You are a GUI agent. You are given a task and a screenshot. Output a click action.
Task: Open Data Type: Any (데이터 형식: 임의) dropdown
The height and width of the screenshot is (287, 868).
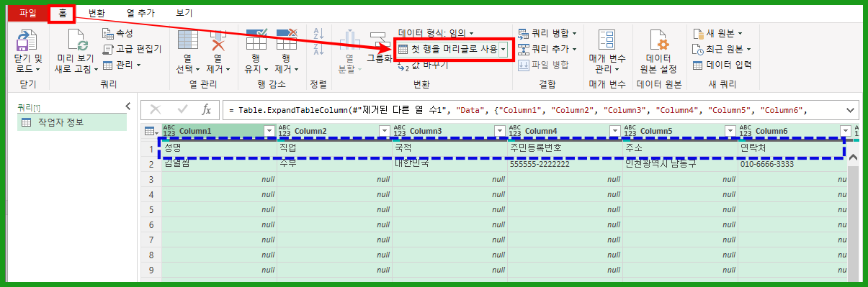coord(436,33)
